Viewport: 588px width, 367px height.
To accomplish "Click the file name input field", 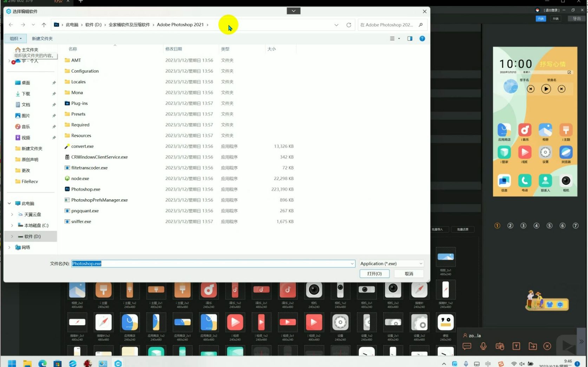I will pos(213,263).
